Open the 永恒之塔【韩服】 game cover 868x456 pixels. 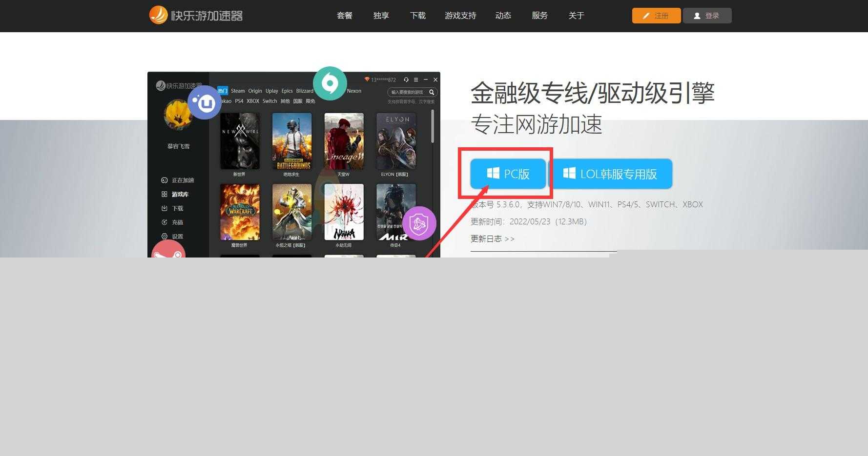[x=292, y=212]
